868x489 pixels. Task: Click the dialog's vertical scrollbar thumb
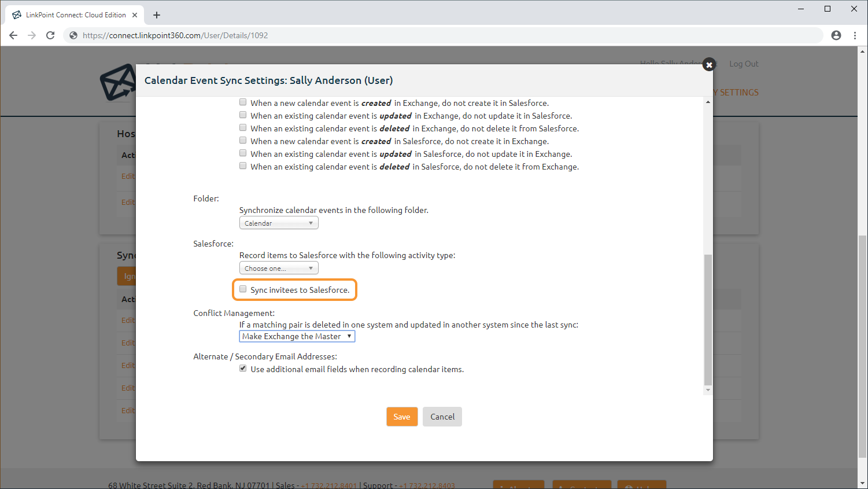coord(708,319)
